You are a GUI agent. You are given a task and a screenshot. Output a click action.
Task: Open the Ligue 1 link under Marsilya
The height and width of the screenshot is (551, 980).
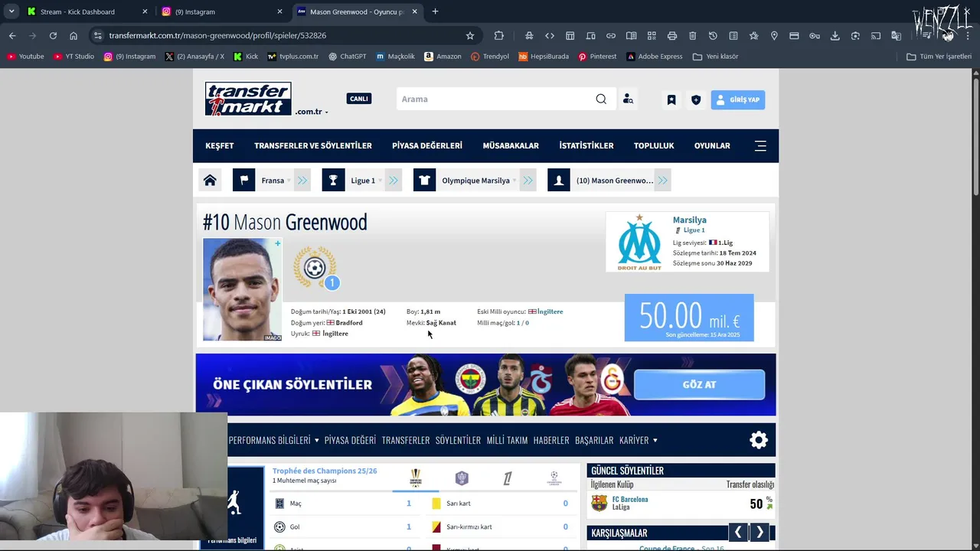coord(694,230)
